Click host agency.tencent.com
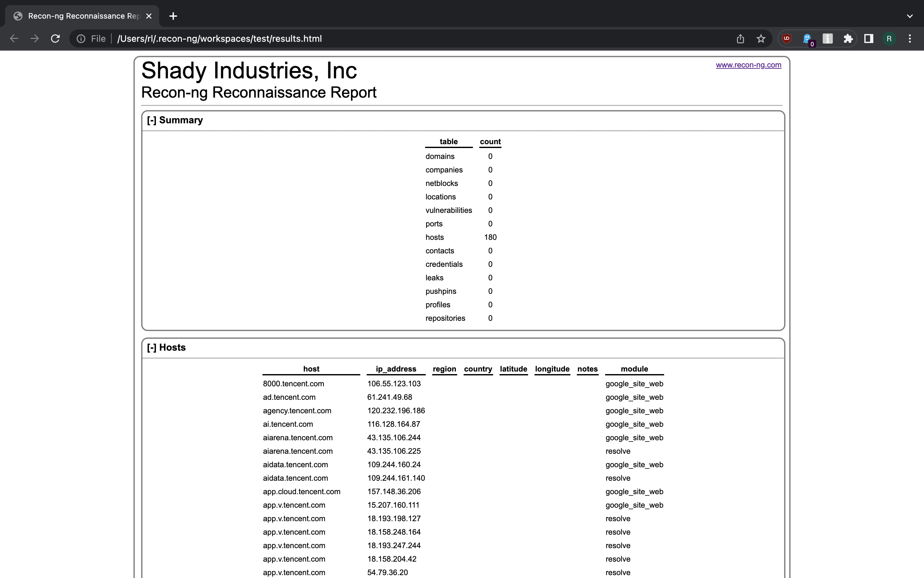The width and height of the screenshot is (924, 578). point(297,411)
